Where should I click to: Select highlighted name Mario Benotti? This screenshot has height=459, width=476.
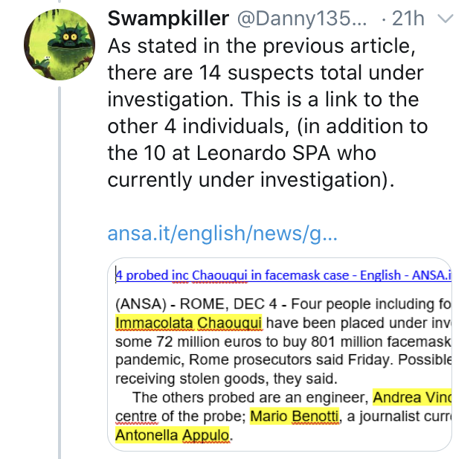click(x=295, y=415)
